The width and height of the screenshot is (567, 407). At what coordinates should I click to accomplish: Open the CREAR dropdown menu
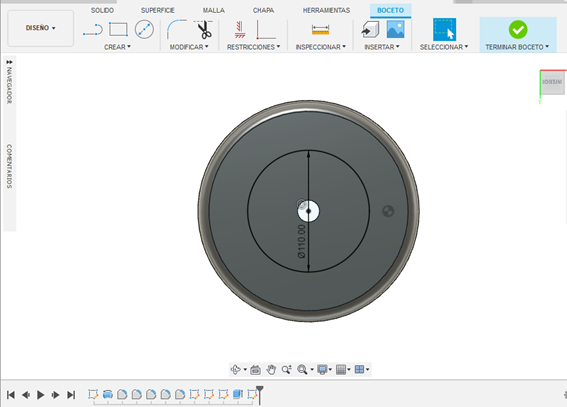pyautogui.click(x=118, y=47)
